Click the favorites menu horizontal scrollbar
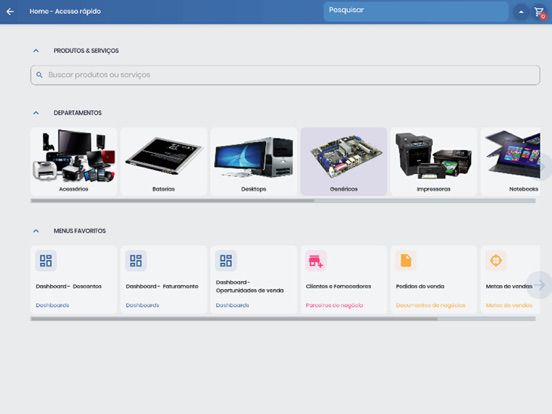Image resolution: width=552 pixels, height=414 pixels. click(283, 319)
